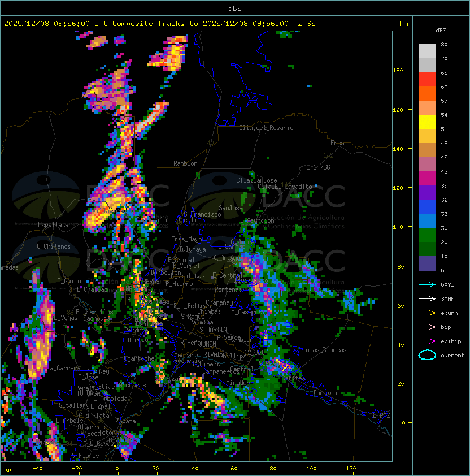Select the magenta swatch in dBZ legend
This screenshot has height=476, width=470.
pos(427,178)
